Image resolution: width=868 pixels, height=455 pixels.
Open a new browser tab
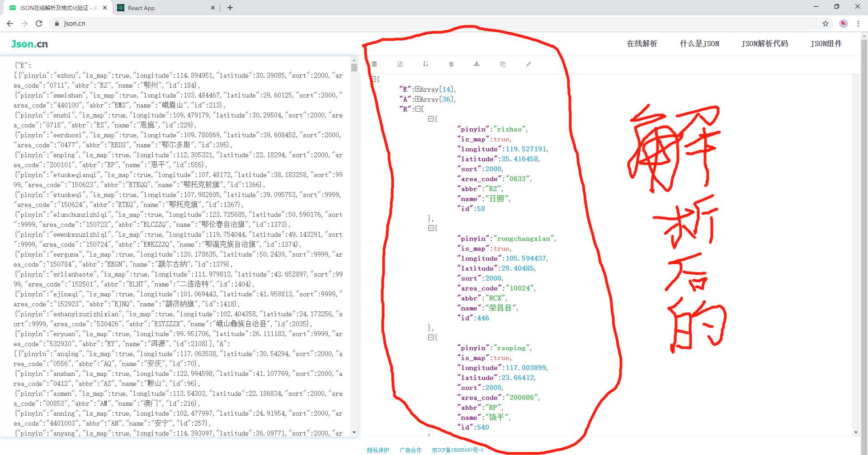tap(230, 8)
